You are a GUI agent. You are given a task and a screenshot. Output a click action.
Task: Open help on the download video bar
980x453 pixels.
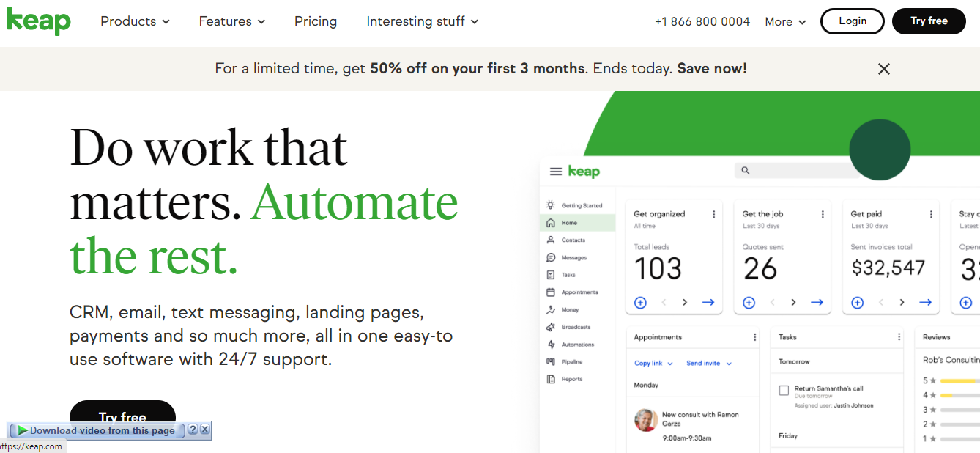[193, 430]
